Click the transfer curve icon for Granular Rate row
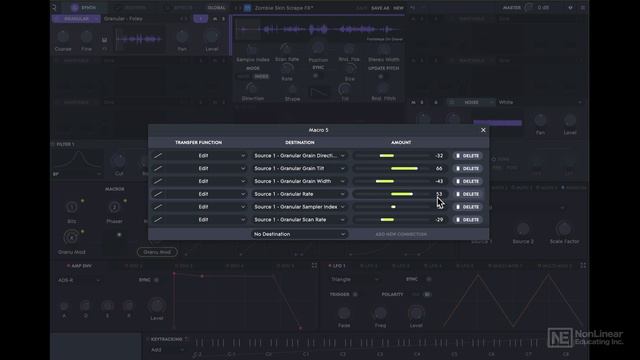This screenshot has height=360, width=640. tap(158, 194)
